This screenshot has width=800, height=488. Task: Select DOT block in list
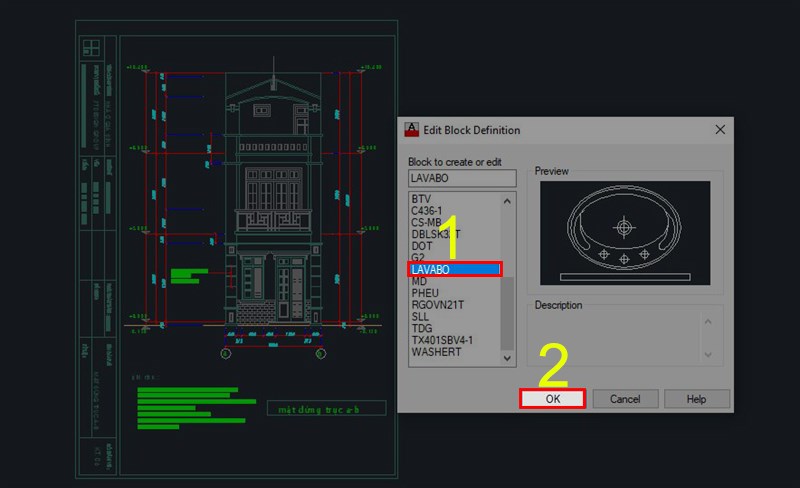click(x=422, y=246)
